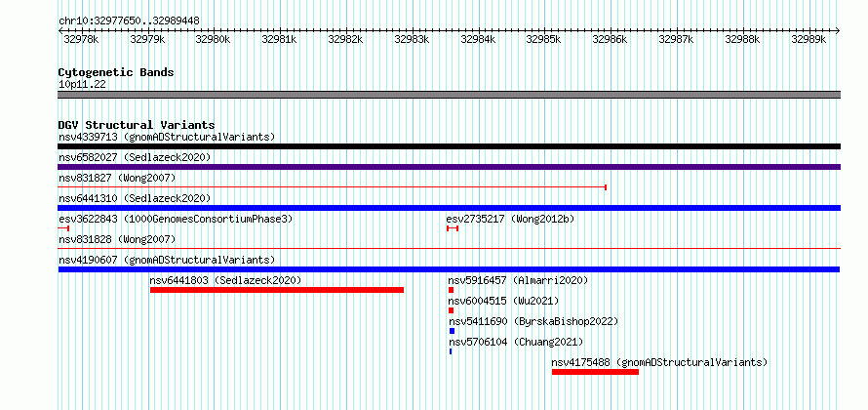
Task: Select the red nsv5916457 square marker
Action: click(452, 290)
